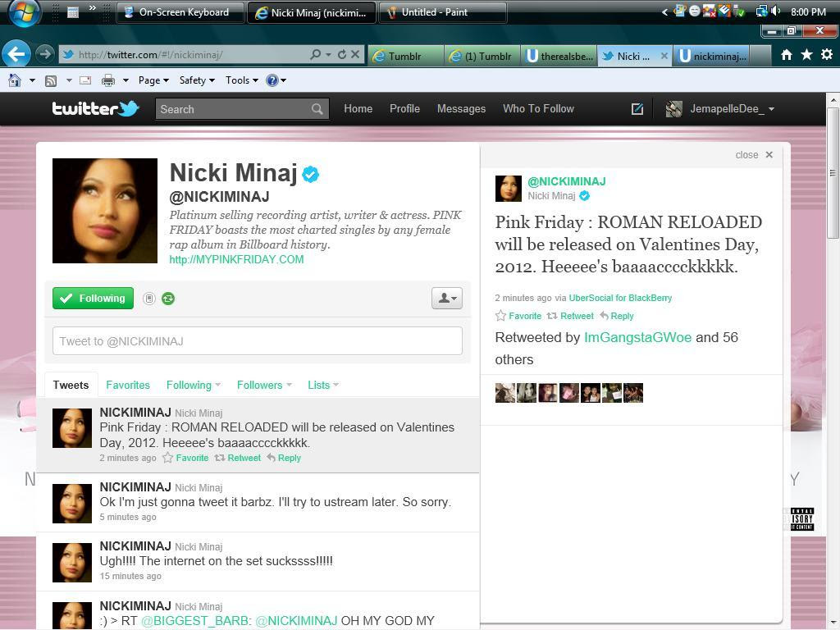Click the Twitter Search box

pos(242,109)
